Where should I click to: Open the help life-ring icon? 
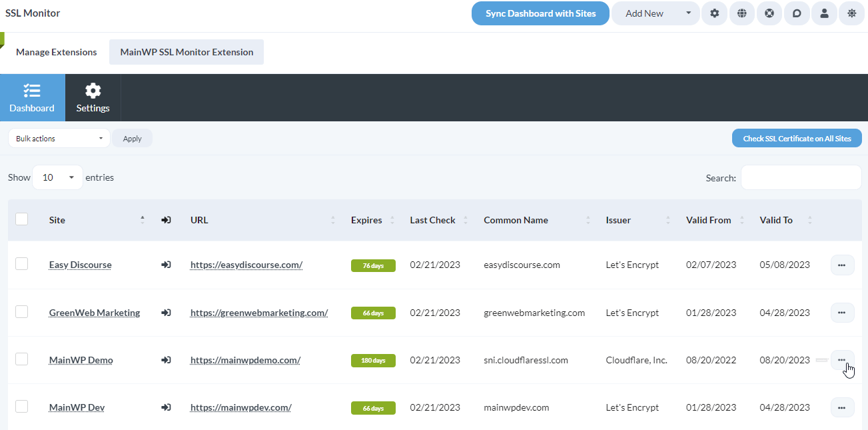tap(769, 13)
